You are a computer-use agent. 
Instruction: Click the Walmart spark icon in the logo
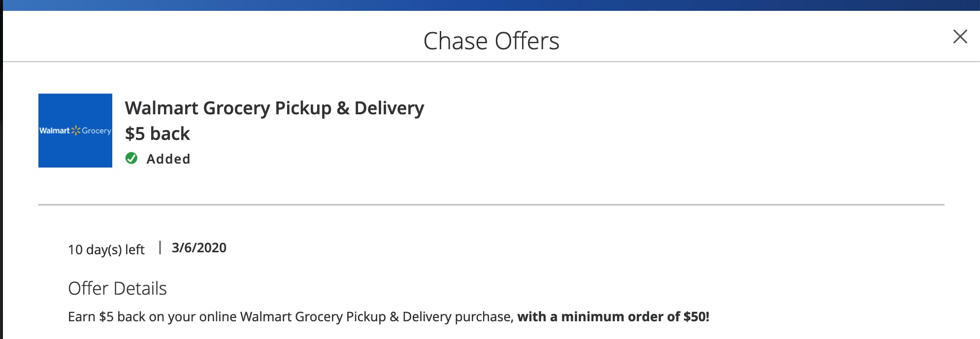coord(75,131)
